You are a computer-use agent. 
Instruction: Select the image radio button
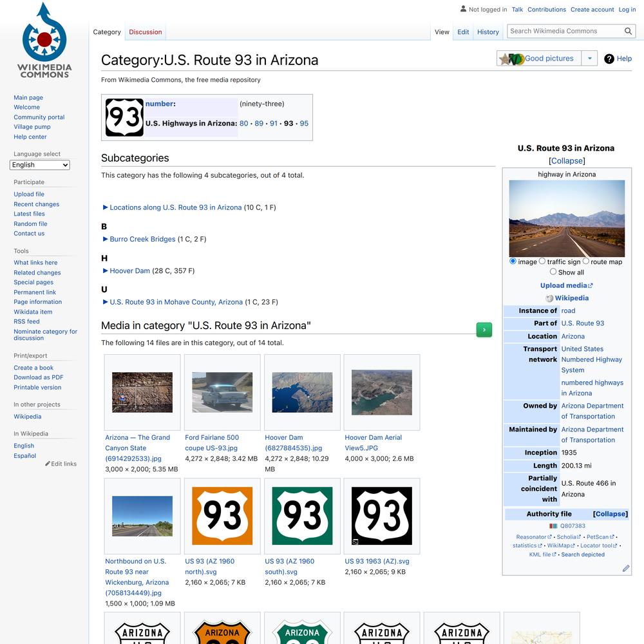pos(513,261)
